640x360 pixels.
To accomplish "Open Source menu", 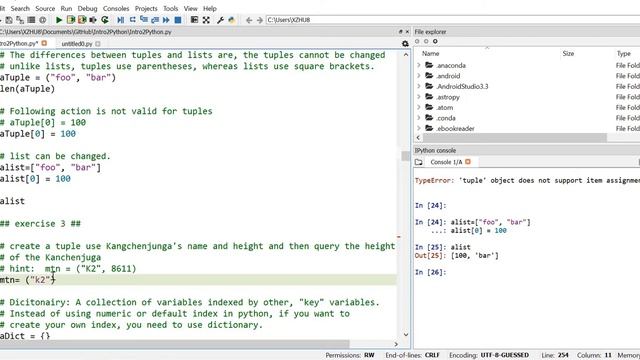I will (x=45, y=8).
